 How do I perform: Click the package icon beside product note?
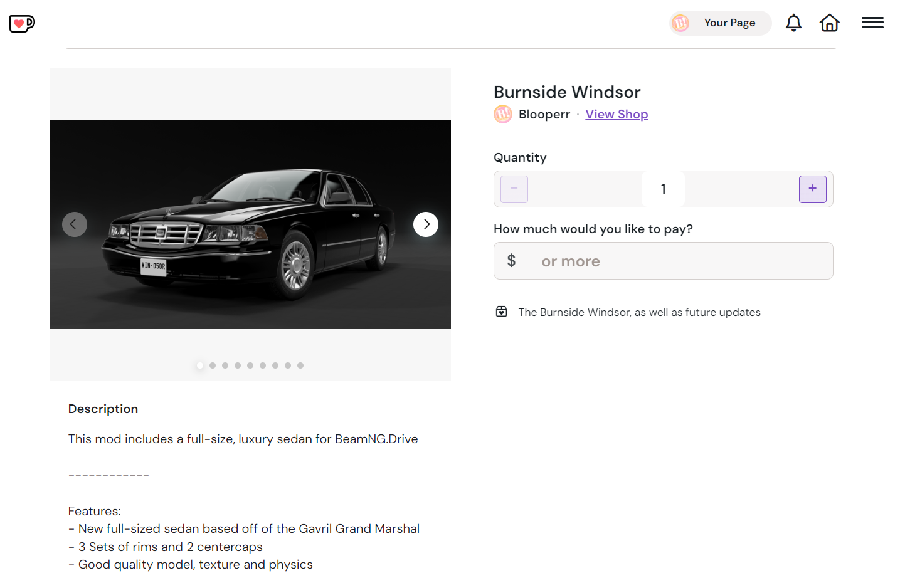(502, 312)
